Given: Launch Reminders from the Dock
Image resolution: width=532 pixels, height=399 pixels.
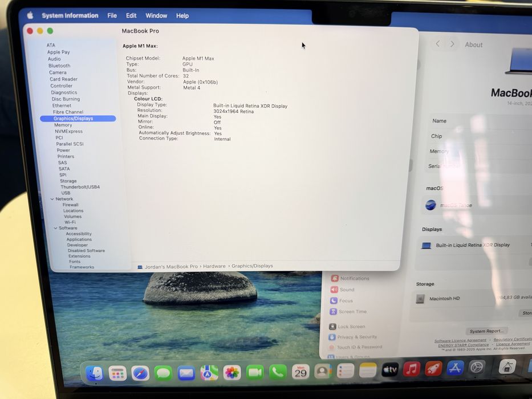Looking at the screenshot, I should [346, 371].
